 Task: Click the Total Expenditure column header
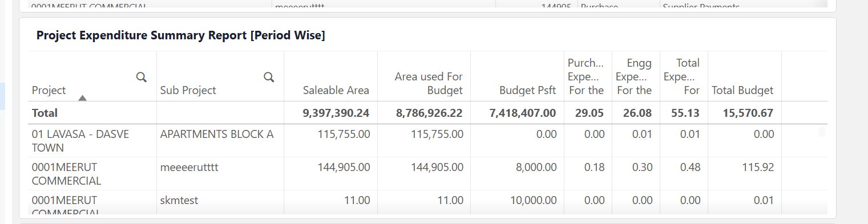click(681, 76)
